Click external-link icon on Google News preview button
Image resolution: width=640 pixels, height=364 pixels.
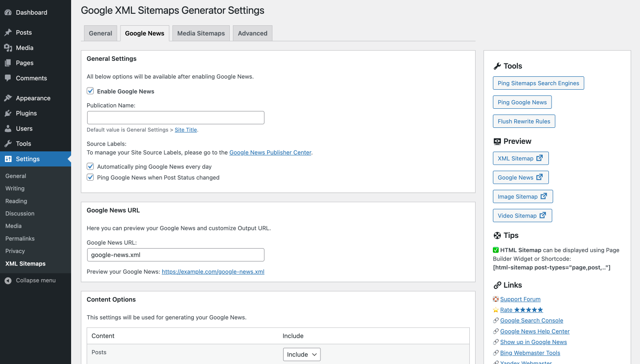pyautogui.click(x=540, y=177)
